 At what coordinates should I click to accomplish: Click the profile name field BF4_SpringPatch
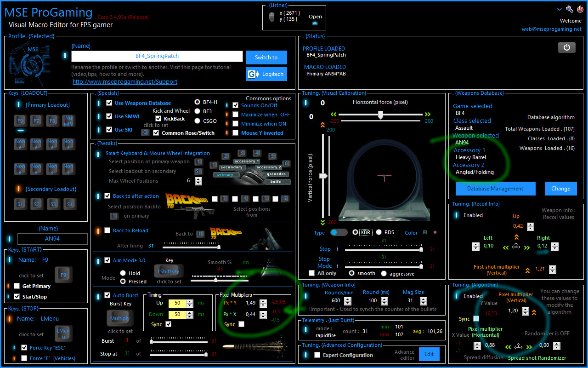(157, 56)
